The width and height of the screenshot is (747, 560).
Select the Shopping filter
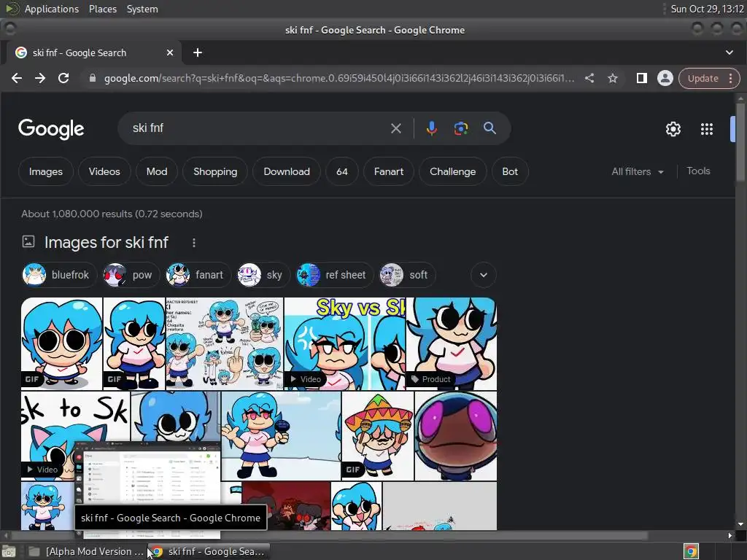215,171
